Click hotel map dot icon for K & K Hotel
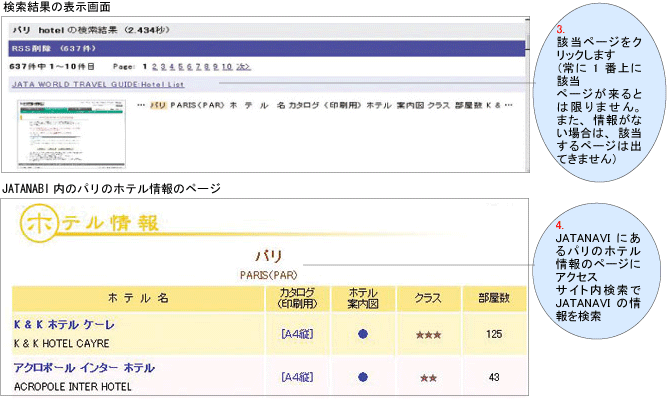This screenshot has width=667, height=399. 363,334
